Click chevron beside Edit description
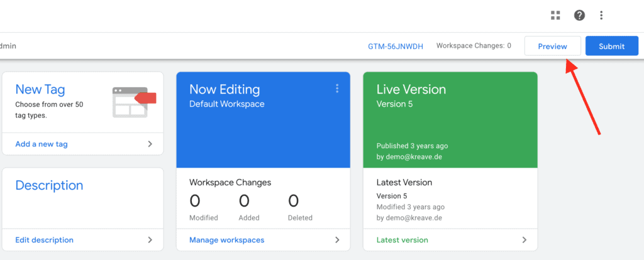This screenshot has width=644, height=260. tap(150, 240)
